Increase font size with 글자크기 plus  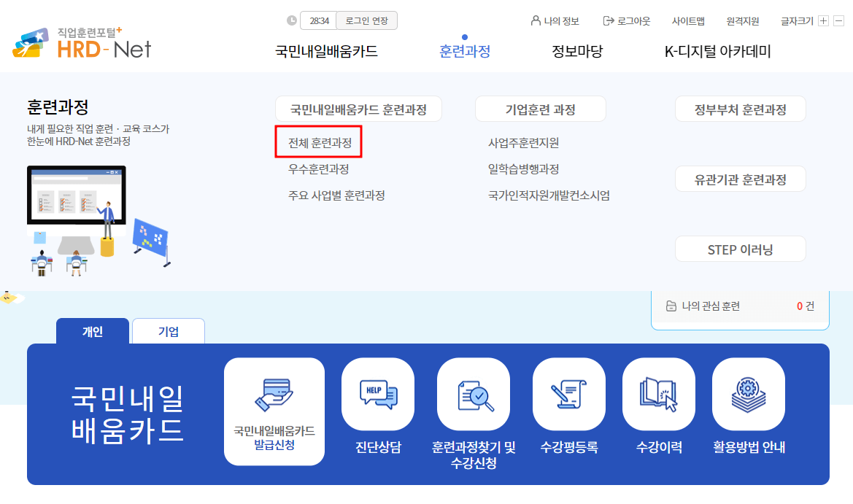(823, 21)
